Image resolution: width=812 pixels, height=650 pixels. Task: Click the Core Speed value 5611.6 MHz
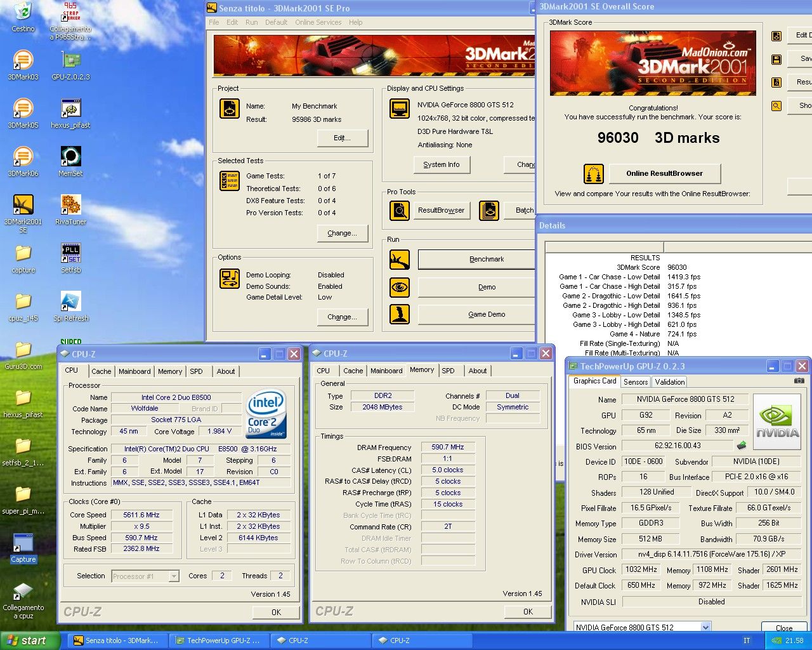click(x=141, y=515)
